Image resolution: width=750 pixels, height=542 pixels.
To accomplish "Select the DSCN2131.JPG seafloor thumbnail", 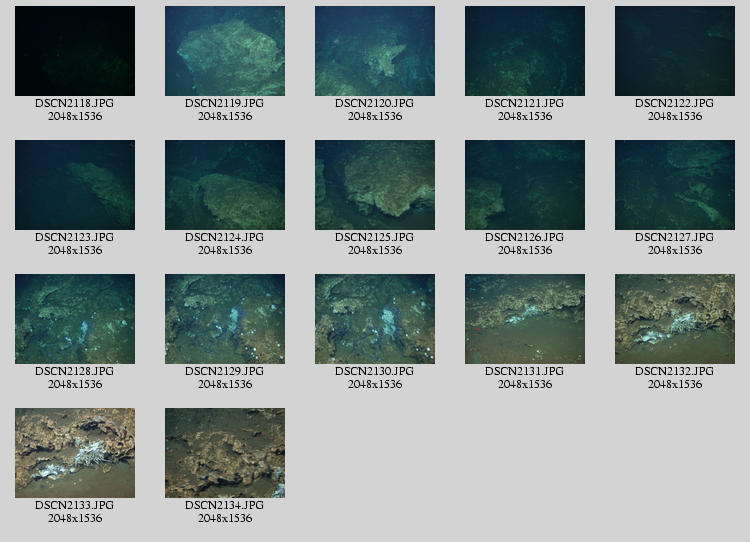I will pyautogui.click(x=525, y=319).
